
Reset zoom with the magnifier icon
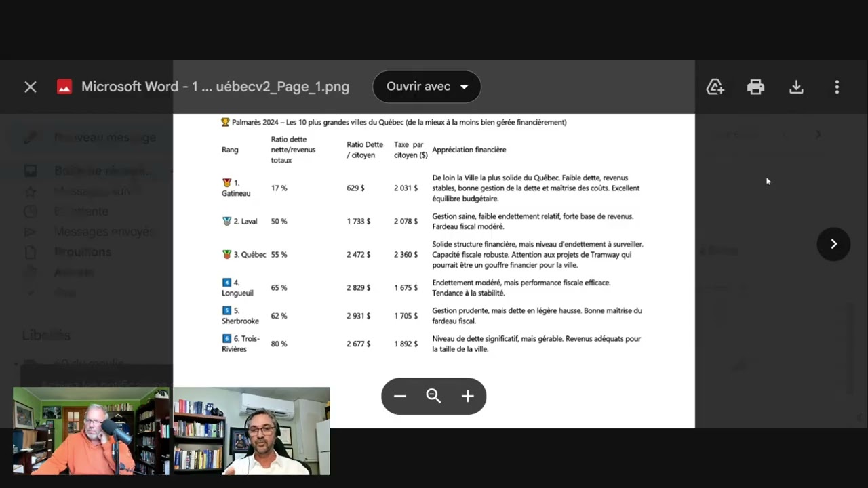[x=434, y=396]
